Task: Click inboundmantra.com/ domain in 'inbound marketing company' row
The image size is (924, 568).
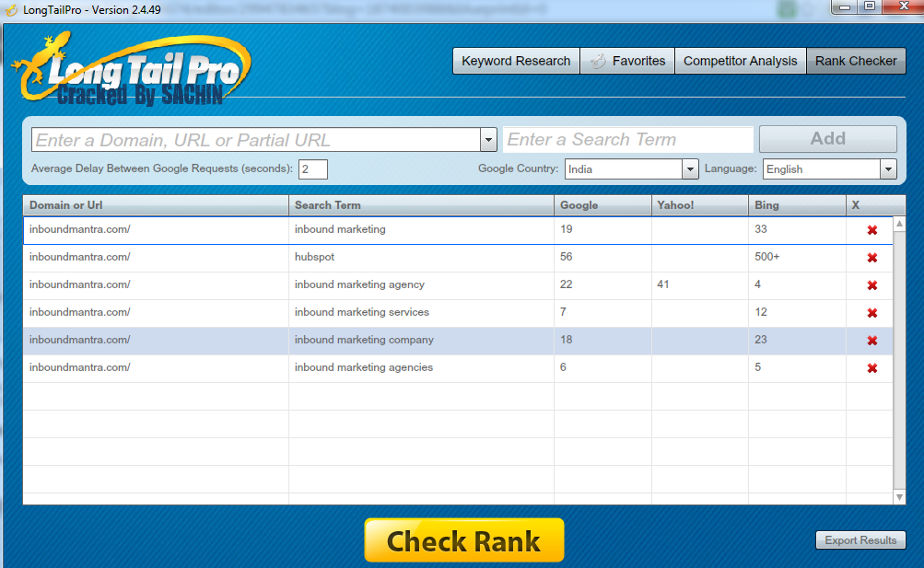Action: [x=79, y=341]
